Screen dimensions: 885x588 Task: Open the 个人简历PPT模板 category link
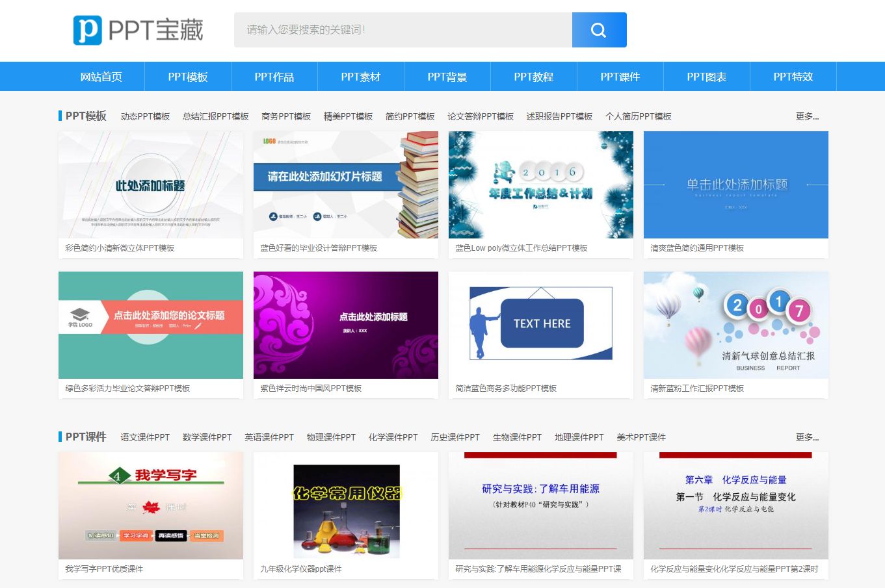pyautogui.click(x=639, y=116)
